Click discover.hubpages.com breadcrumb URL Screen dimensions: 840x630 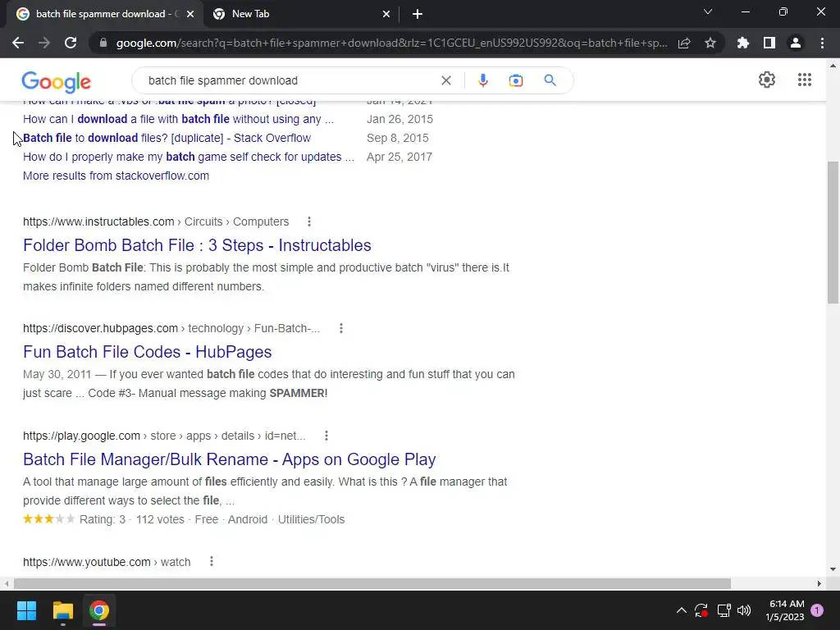pyautogui.click(x=171, y=328)
